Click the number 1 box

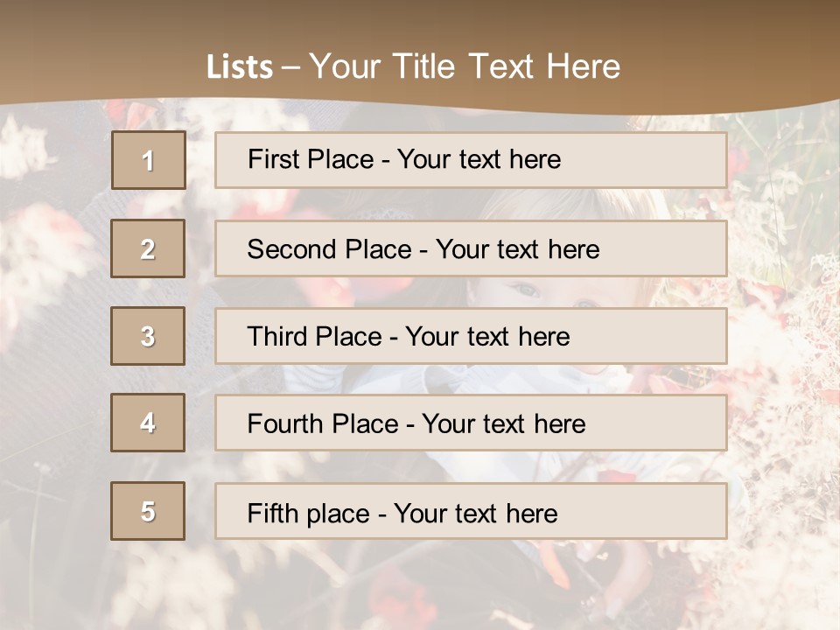tap(148, 160)
